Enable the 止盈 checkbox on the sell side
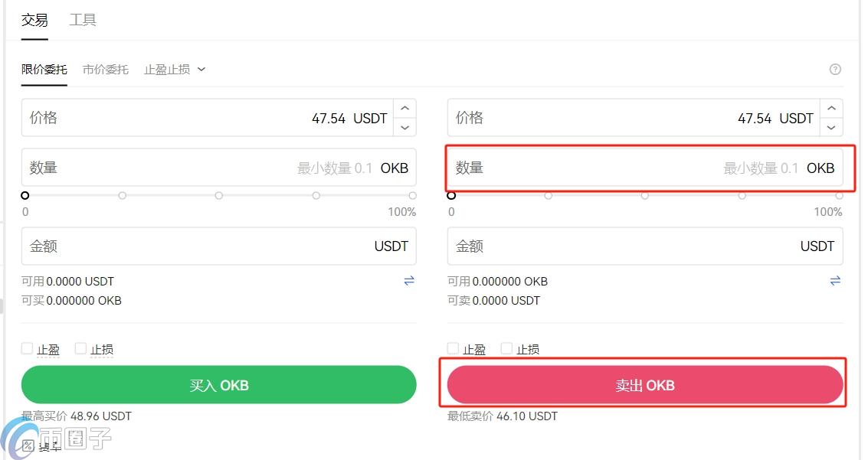 [x=453, y=348]
